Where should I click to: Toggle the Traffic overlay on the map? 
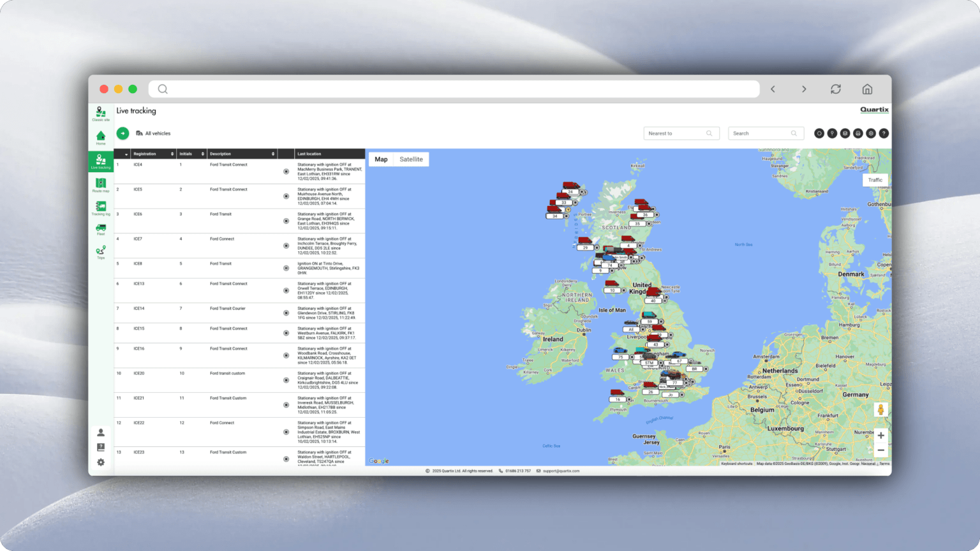pos(875,180)
